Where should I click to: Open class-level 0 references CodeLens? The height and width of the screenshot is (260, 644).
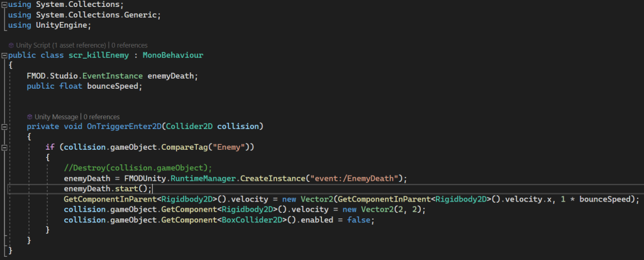130,45
